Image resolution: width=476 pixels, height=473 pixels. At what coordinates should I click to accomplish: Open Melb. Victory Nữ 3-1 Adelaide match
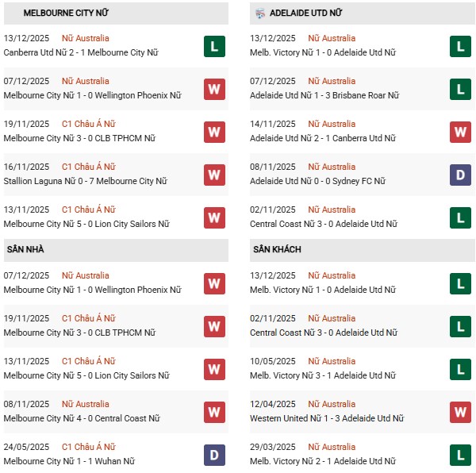pyautogui.click(x=322, y=375)
